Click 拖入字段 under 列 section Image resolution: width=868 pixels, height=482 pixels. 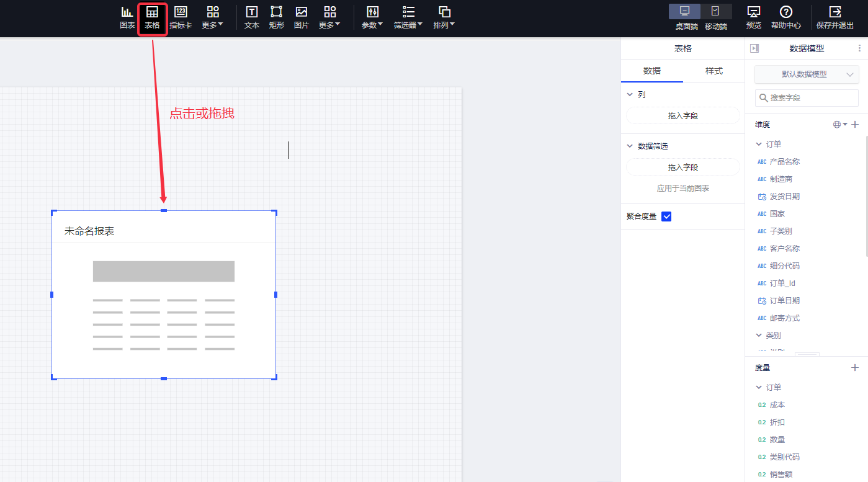(682, 115)
